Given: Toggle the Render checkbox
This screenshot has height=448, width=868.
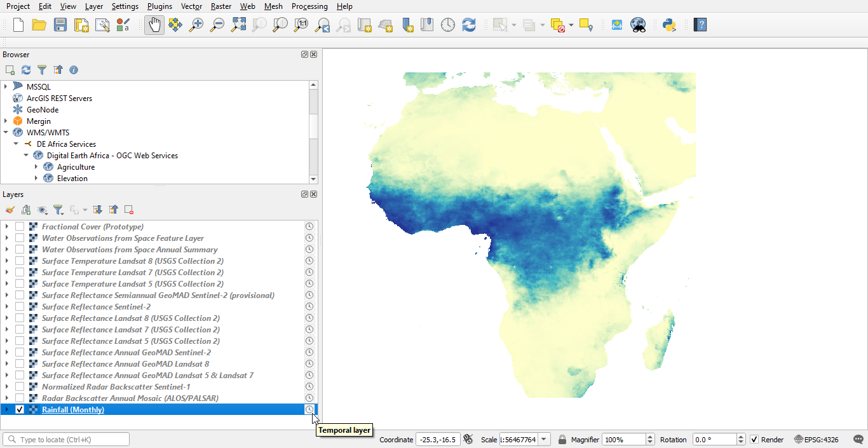Looking at the screenshot, I should 754,439.
